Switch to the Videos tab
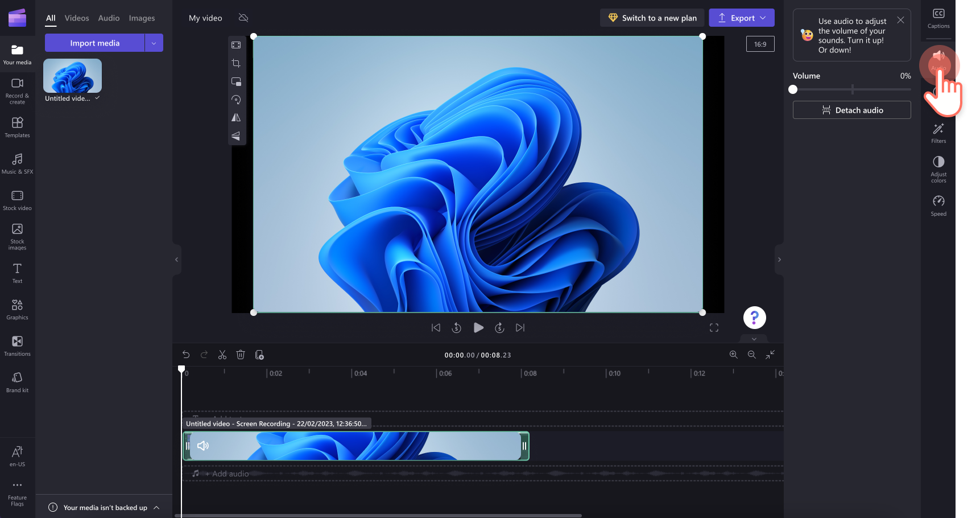This screenshot has width=980, height=518. pos(77,18)
